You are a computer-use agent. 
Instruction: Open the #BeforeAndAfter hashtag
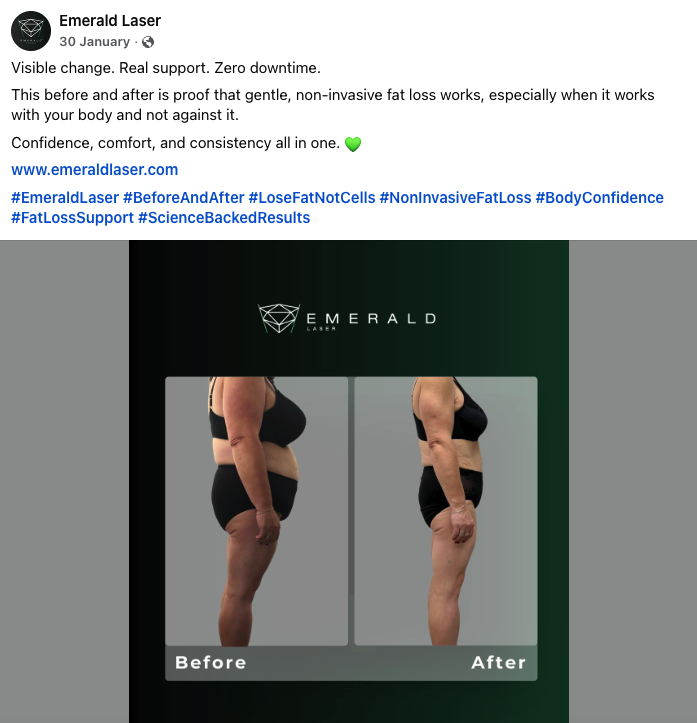[x=183, y=198]
